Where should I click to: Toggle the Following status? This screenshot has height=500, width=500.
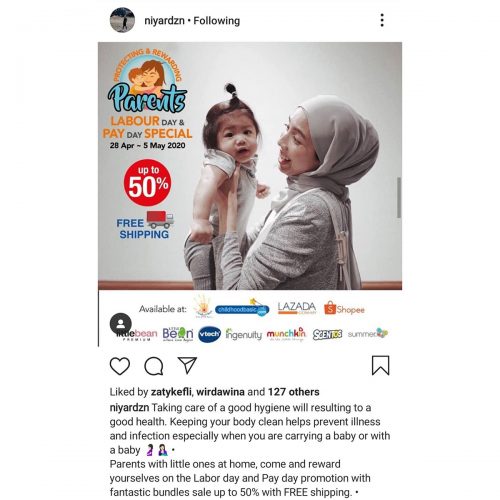coord(217,21)
